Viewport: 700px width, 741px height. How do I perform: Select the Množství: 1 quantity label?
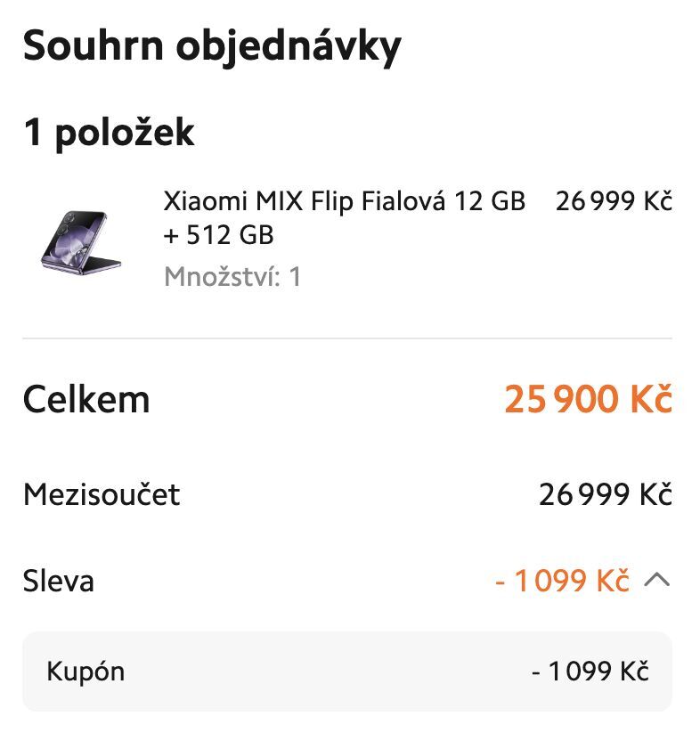[x=234, y=276]
